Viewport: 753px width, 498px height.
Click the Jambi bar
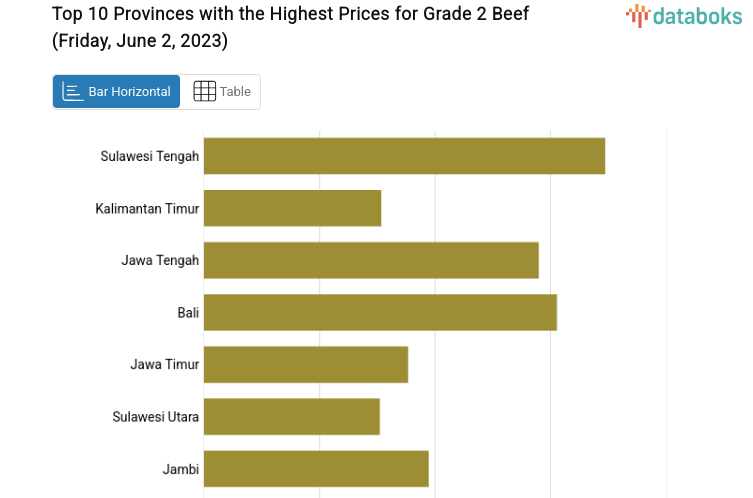(x=316, y=468)
